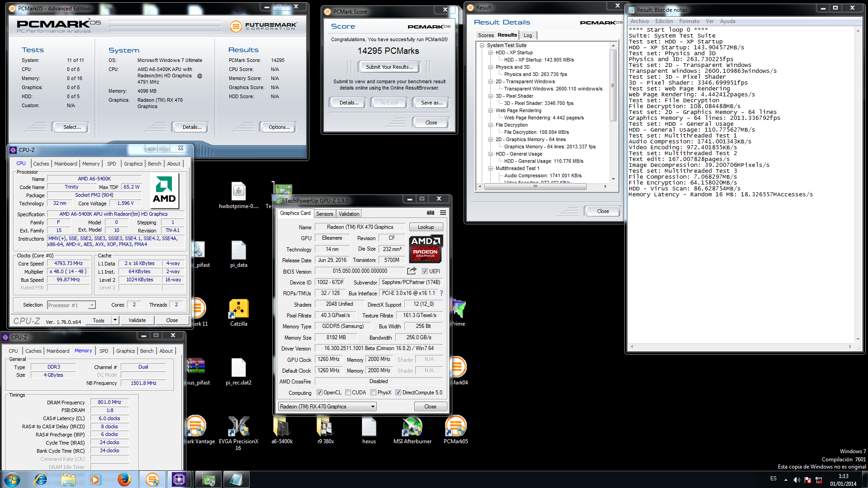The height and width of the screenshot is (488, 868).
Task: Click the Result Details vertical scrollbar
Action: pos(613,112)
